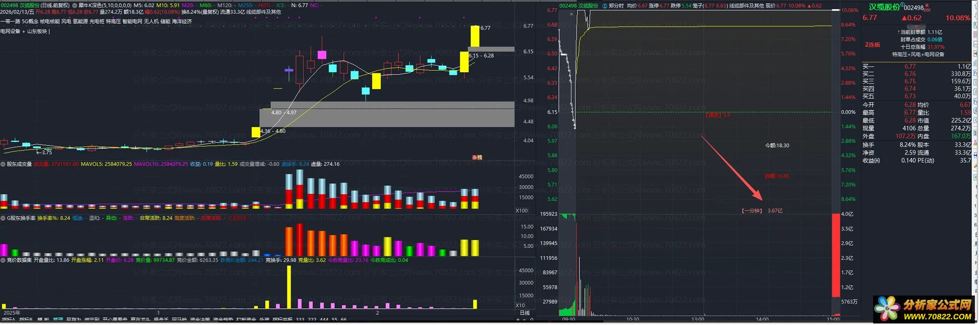980x325 pixels.
Task: Click 线缆部件及其他 industry in K-line header
Action: tap(264, 12)
